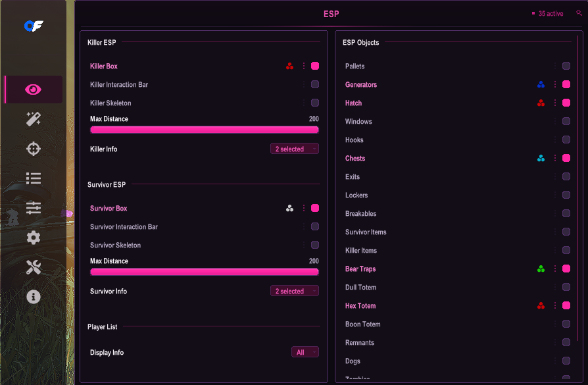This screenshot has width=588, height=385.
Task: Click the OF logo in sidebar
Action: coord(34,26)
